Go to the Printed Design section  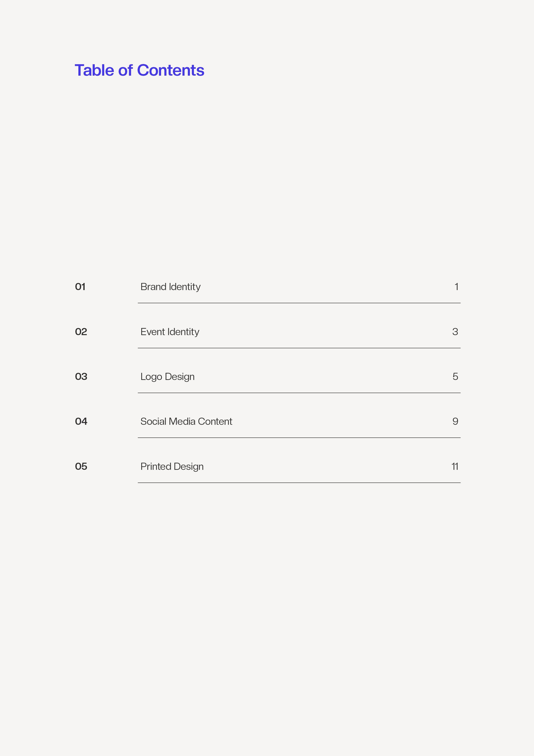[x=172, y=467]
